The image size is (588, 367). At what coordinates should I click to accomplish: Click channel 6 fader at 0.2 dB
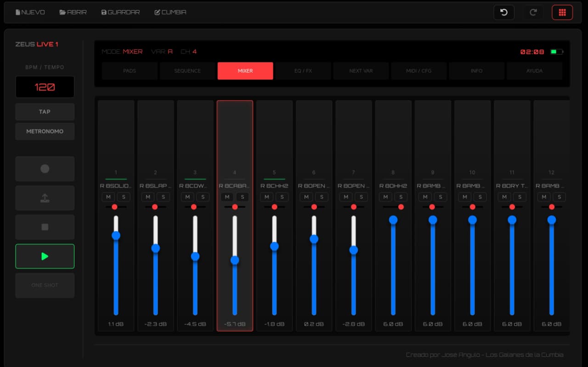tap(314, 239)
